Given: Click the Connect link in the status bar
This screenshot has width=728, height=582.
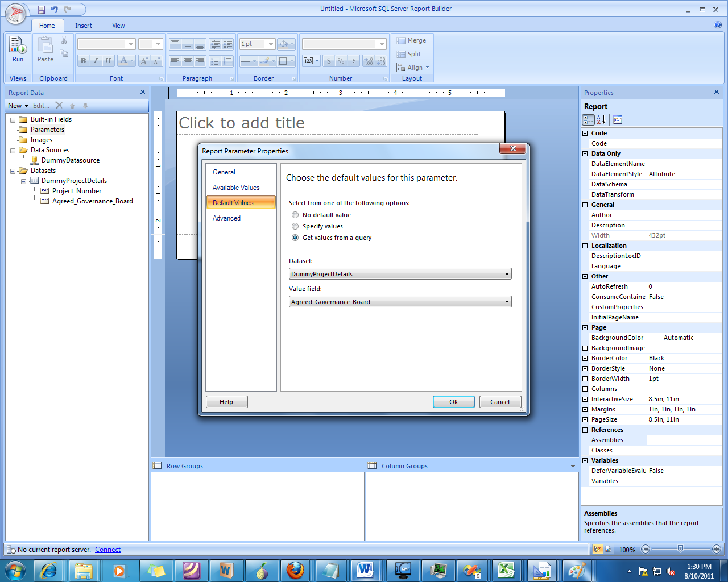Looking at the screenshot, I should coord(107,549).
